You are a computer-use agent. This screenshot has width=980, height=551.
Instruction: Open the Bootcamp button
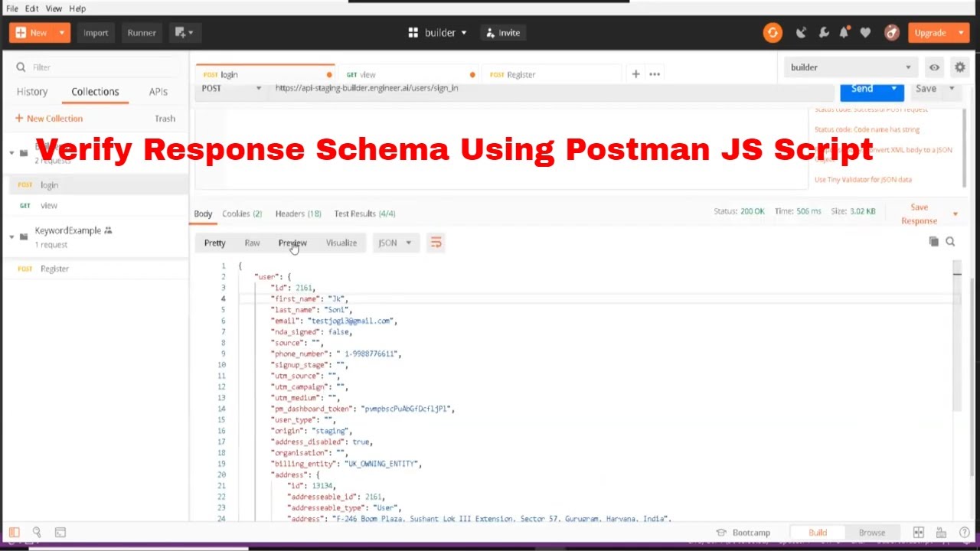click(743, 533)
